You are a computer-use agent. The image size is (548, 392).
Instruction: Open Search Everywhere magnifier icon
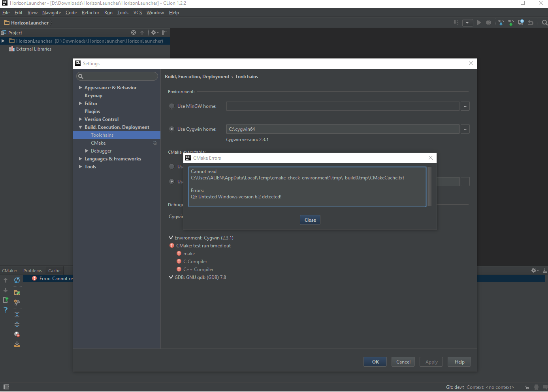point(544,23)
